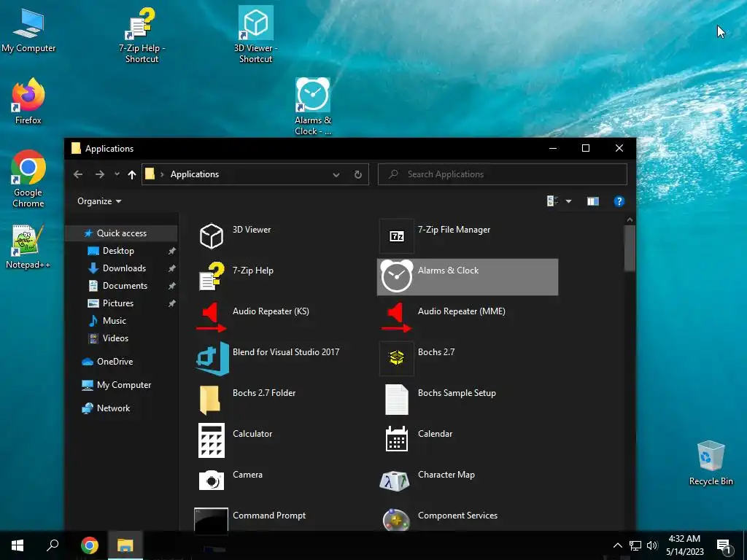
Task: Open Documents in the navigation pane
Action: [x=125, y=286]
